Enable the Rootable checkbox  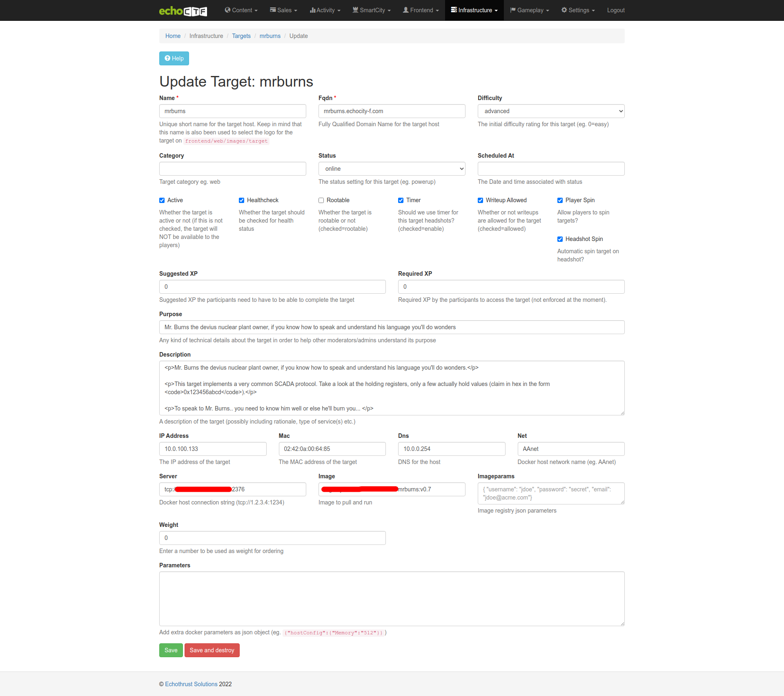pyautogui.click(x=321, y=200)
